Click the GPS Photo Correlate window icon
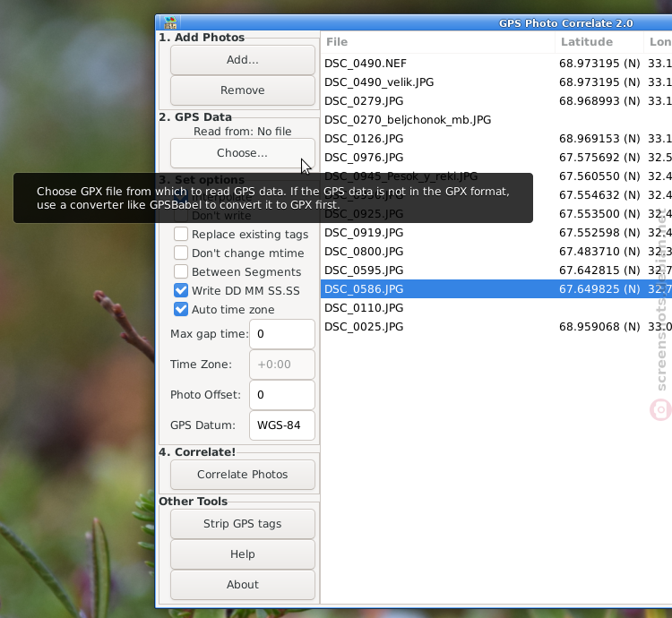The image size is (672, 618). tap(170, 22)
